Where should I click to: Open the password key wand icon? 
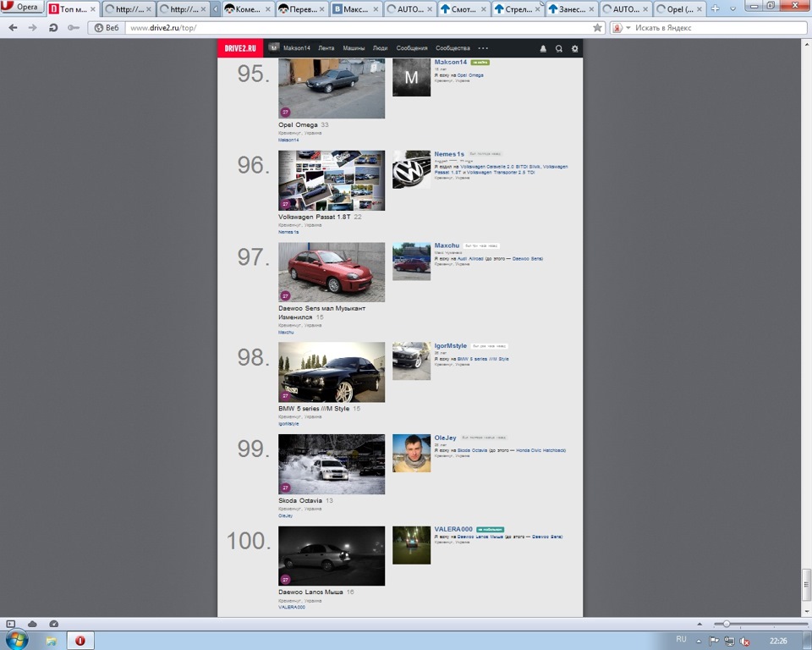tap(74, 27)
